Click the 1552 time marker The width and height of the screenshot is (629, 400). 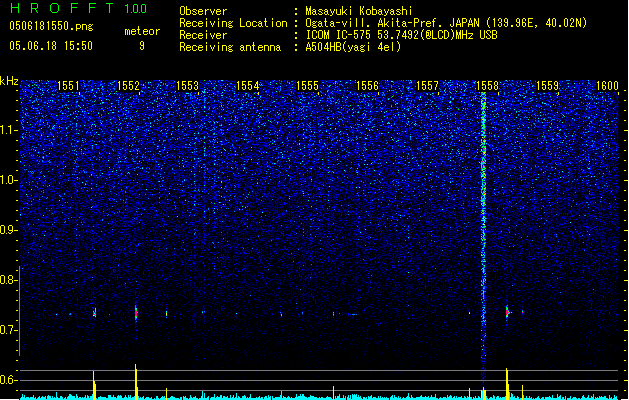pyautogui.click(x=128, y=85)
